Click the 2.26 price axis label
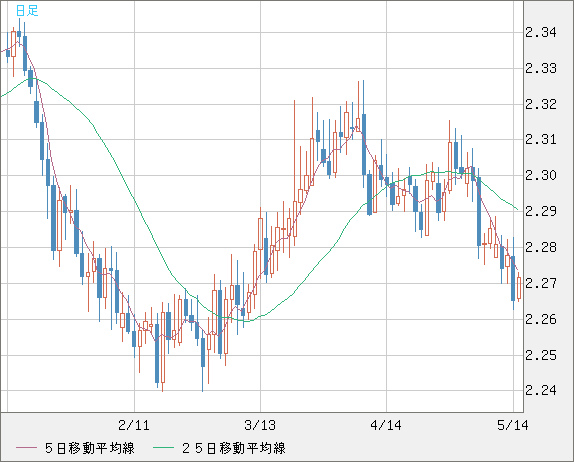 click(x=541, y=320)
